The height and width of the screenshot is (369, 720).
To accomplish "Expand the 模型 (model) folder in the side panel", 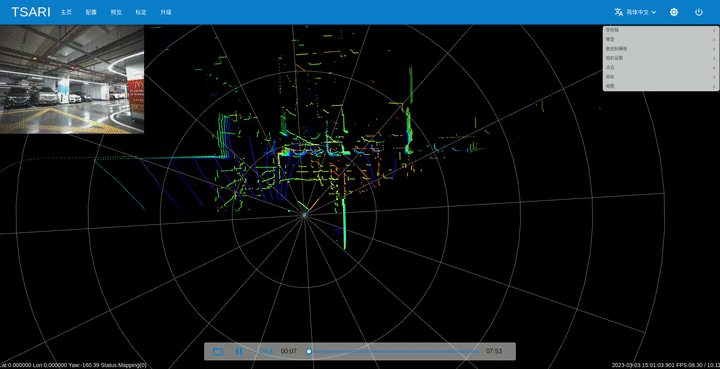I will 661,39.
